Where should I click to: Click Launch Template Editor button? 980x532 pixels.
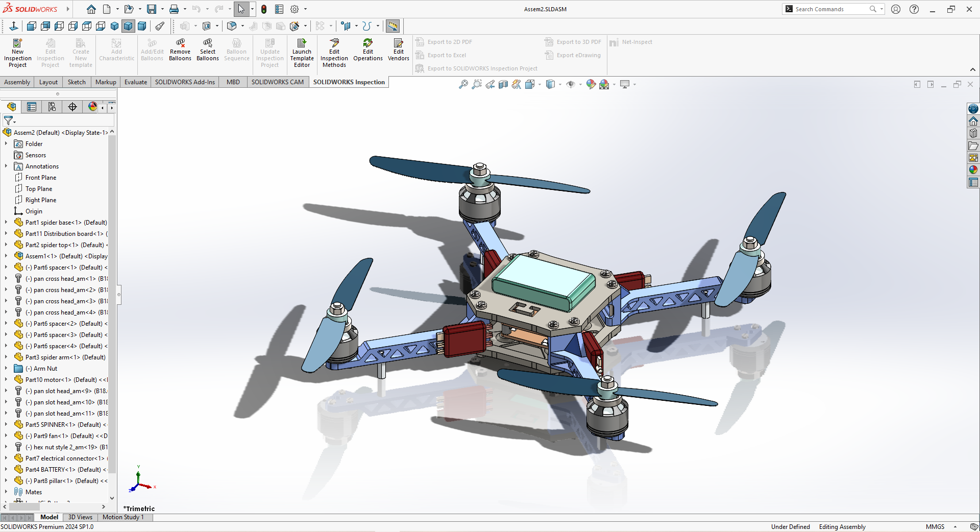(x=302, y=53)
